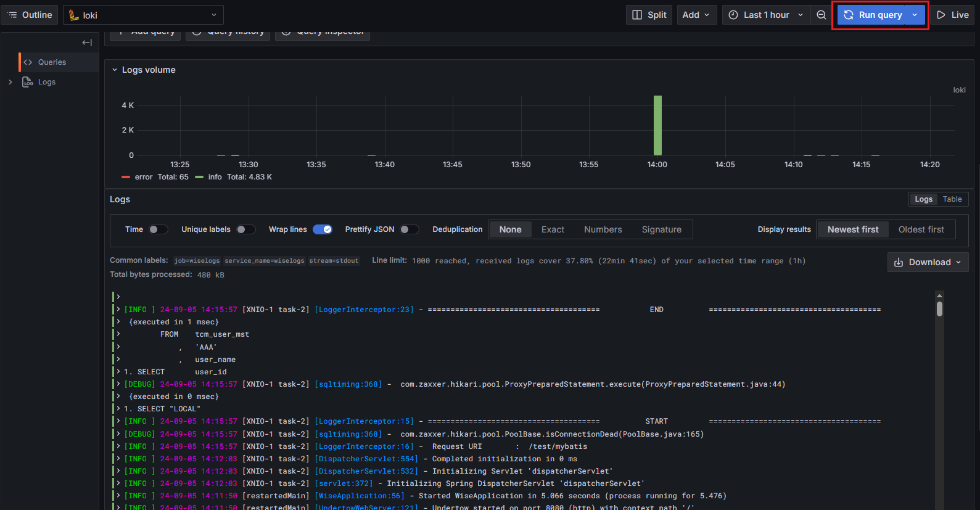Select Oldest first display order

(x=921, y=229)
